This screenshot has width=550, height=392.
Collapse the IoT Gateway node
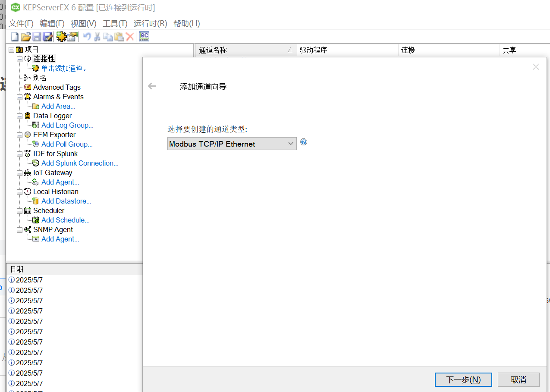coord(19,173)
